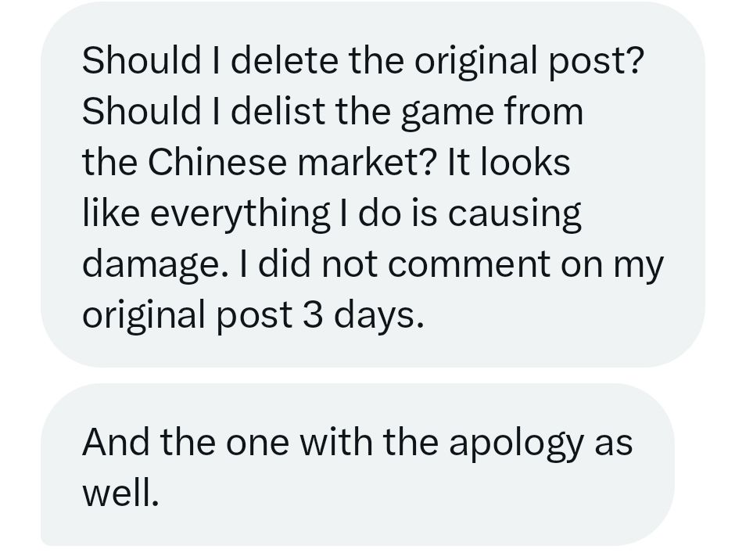This screenshot has height=560, width=753.
Task: Click the line starting with "damage. I did not comment"
Action: point(372,264)
